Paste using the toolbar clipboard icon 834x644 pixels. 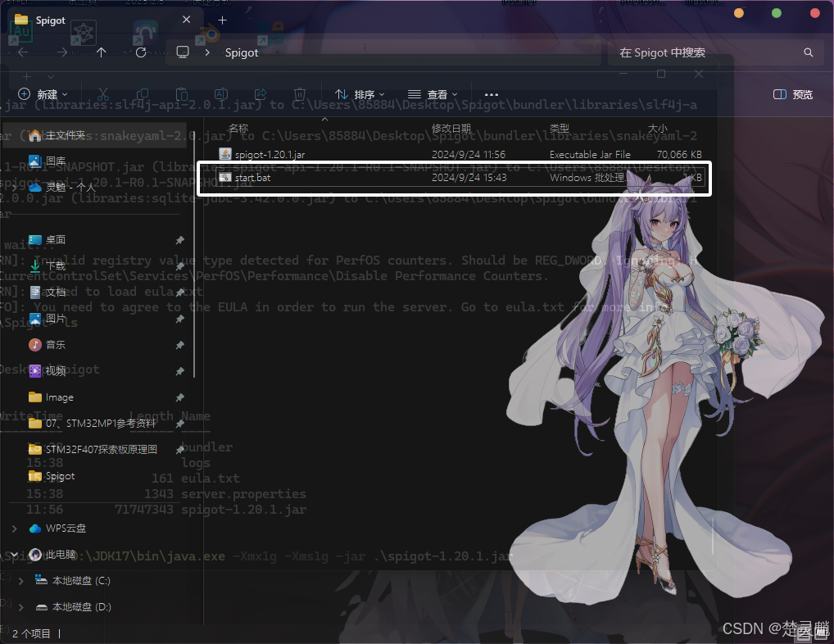(181, 94)
